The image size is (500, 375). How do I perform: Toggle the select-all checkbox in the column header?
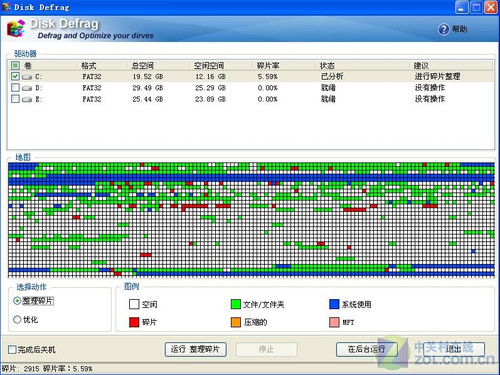point(15,65)
